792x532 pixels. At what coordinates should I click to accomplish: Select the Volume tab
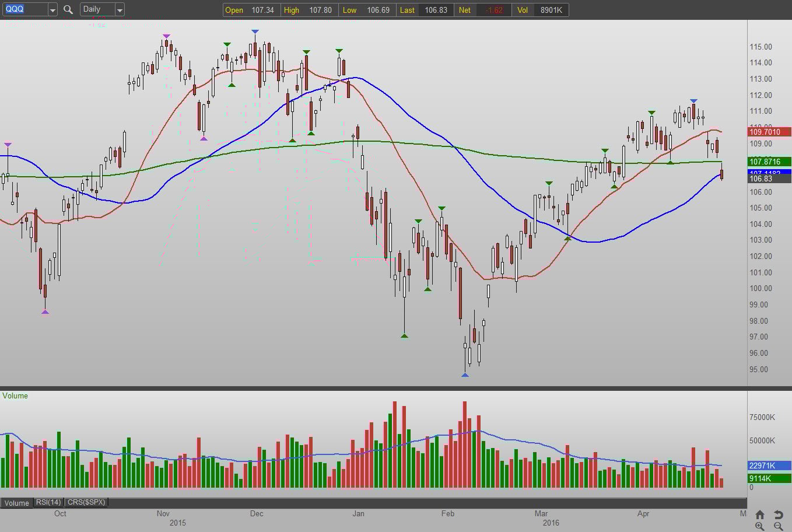click(x=17, y=503)
